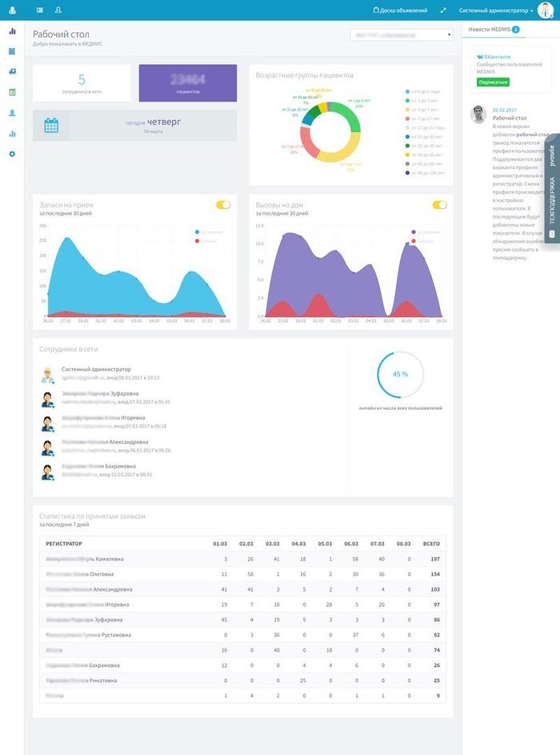This screenshot has width=560, height=755.
Task: Toggle 'от 80 до 100 лет' legend item
Action: click(425, 173)
